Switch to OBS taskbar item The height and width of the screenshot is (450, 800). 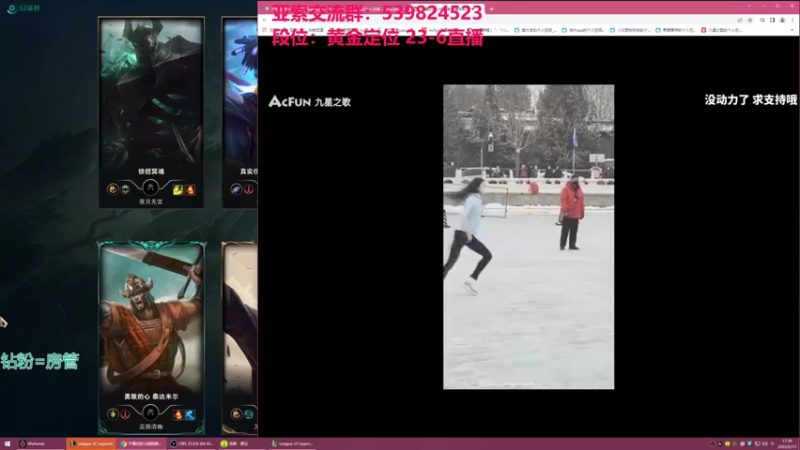(x=192, y=444)
